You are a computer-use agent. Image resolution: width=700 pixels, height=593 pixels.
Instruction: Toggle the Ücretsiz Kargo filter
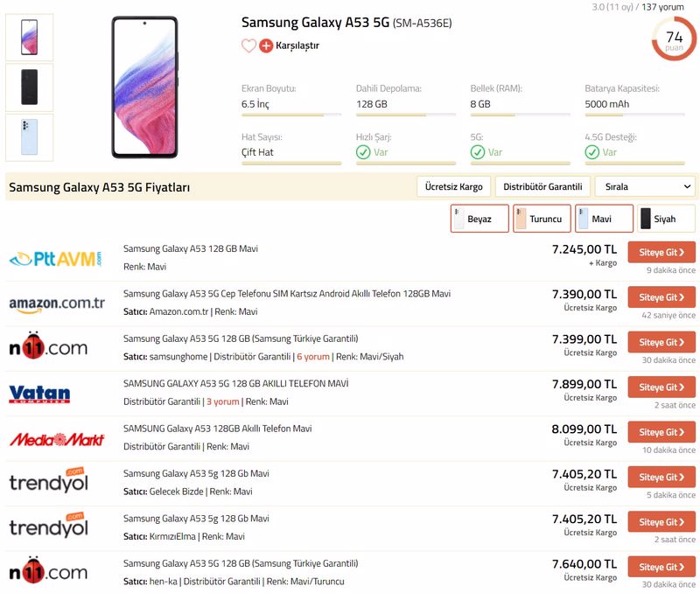click(453, 187)
